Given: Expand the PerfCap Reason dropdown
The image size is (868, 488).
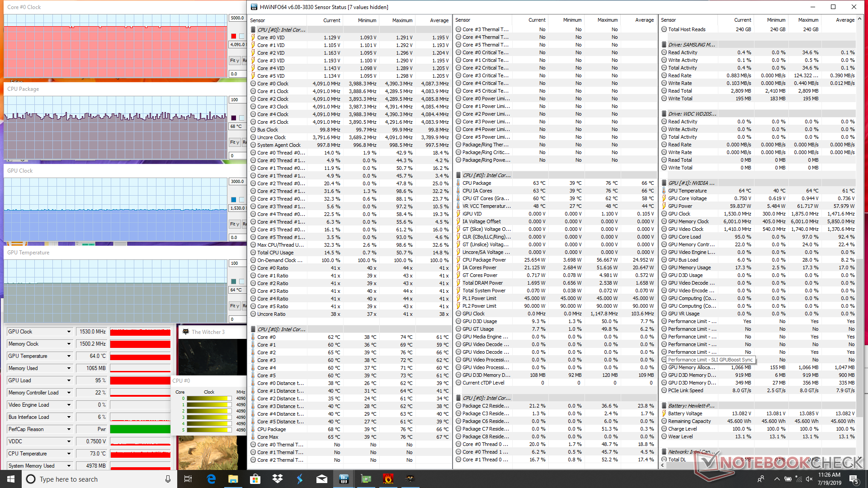Looking at the screenshot, I should [69, 429].
